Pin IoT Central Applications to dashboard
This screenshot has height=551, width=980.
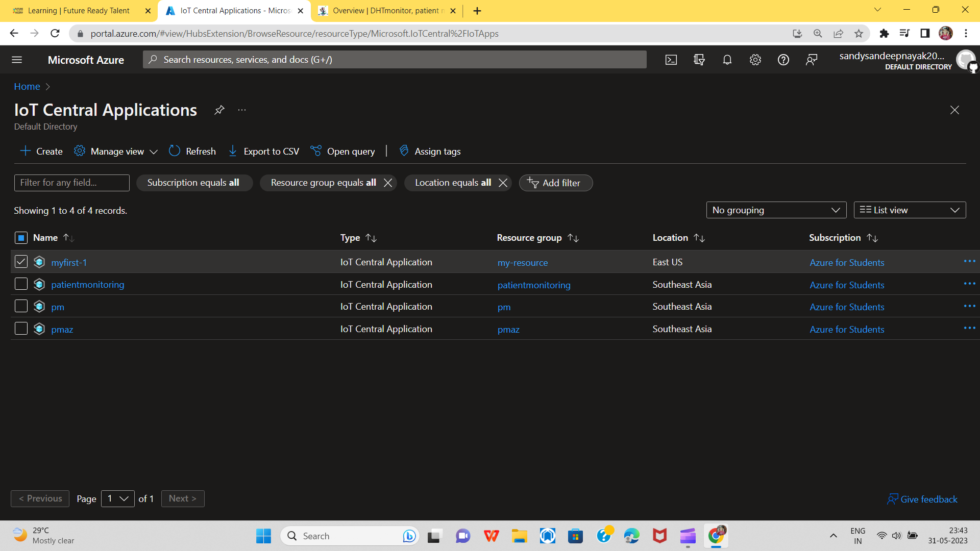(x=219, y=110)
